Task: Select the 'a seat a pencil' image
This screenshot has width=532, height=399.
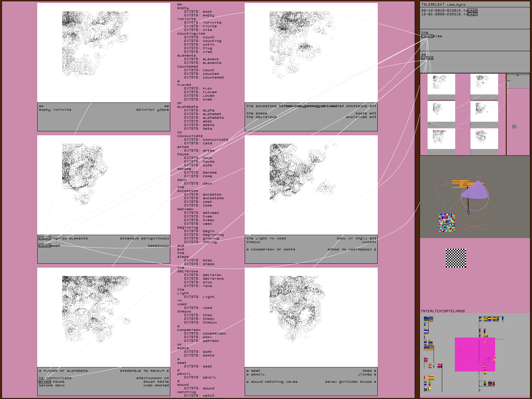Action: (311, 317)
